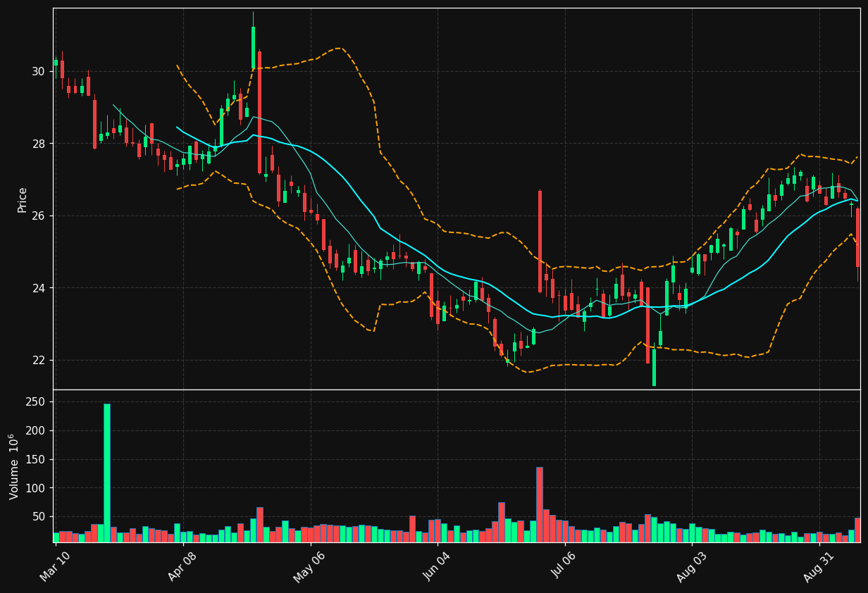Click the volume axis value 250
Image resolution: width=868 pixels, height=593 pixels.
tap(35, 402)
